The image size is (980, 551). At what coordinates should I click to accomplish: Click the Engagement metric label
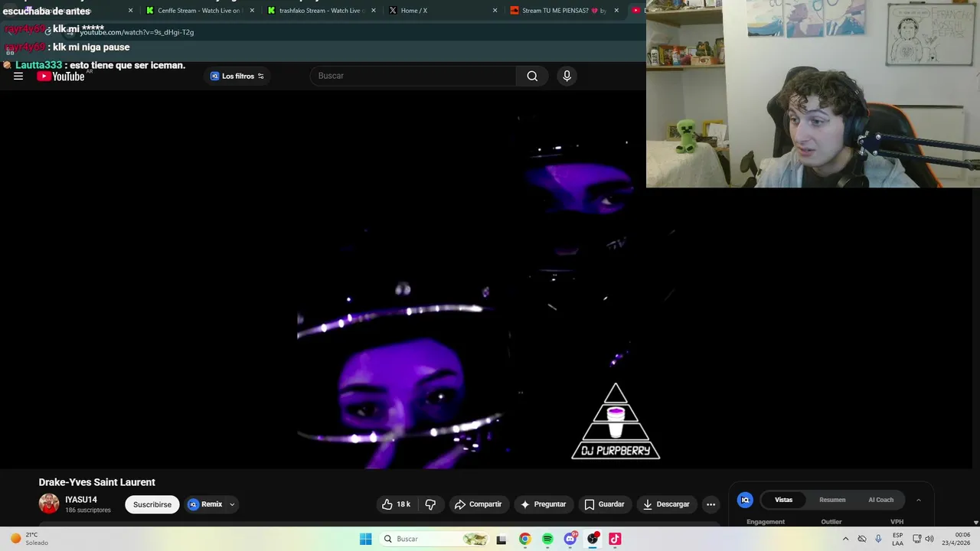(x=766, y=522)
